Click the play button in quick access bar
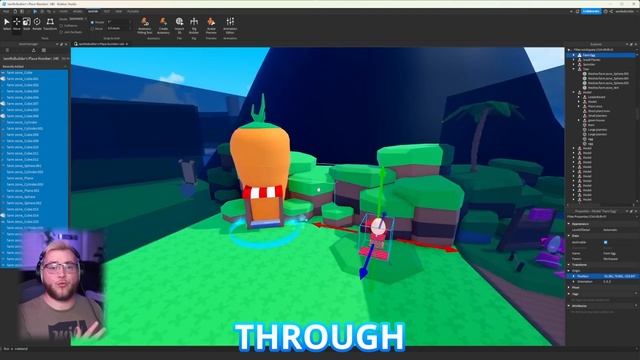Viewport: 640px width, 360px height. coord(35,11)
